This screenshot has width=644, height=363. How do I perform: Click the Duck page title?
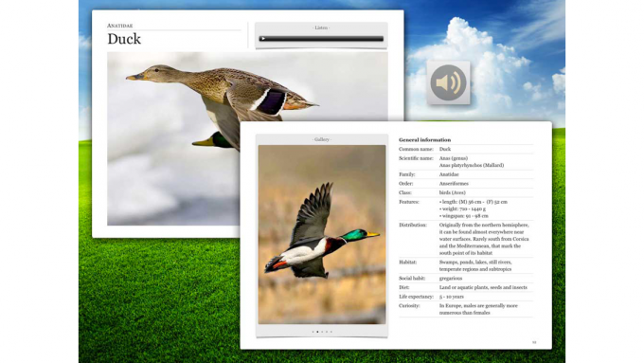pos(124,39)
